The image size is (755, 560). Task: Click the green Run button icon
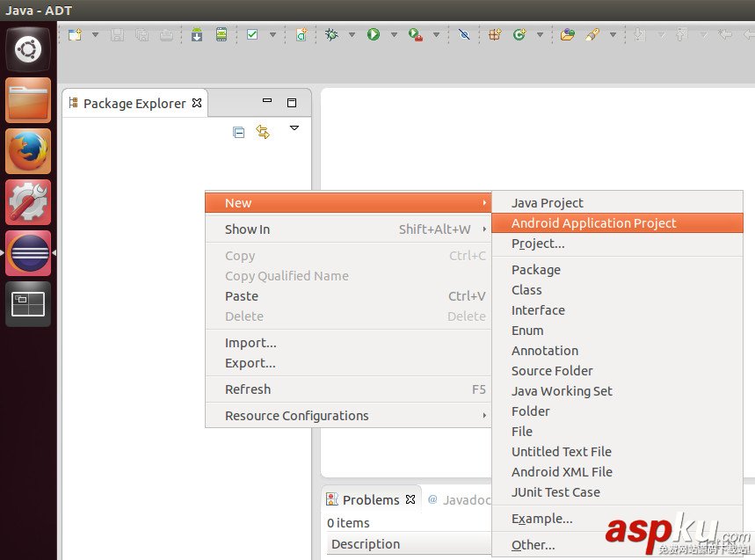pyautogui.click(x=374, y=34)
